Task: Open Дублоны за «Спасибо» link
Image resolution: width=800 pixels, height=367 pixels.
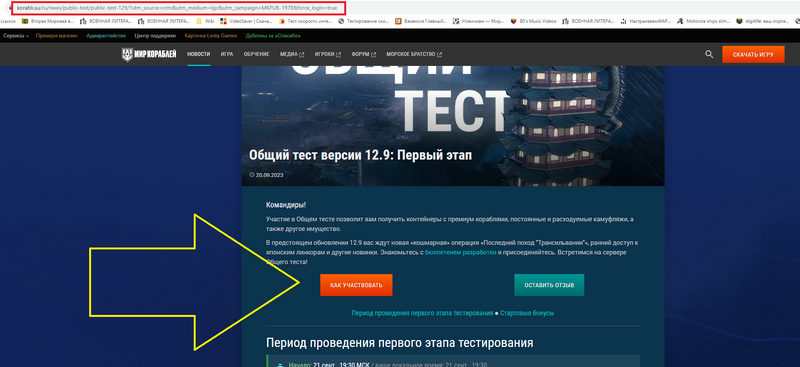Action: pos(273,36)
